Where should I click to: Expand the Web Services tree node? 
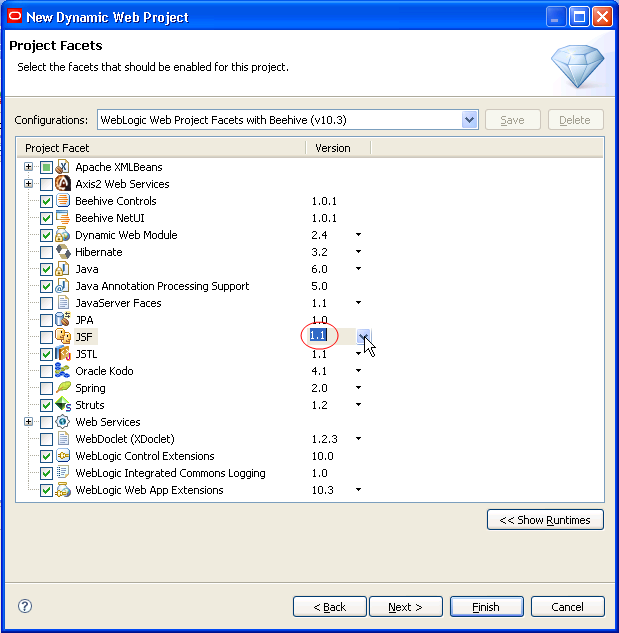[x=28, y=421]
